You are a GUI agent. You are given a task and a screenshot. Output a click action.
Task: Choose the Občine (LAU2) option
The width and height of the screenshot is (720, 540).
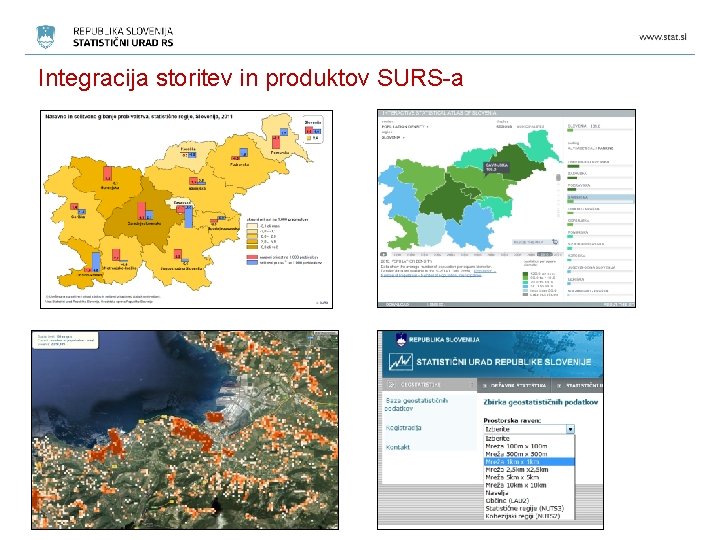529,501
